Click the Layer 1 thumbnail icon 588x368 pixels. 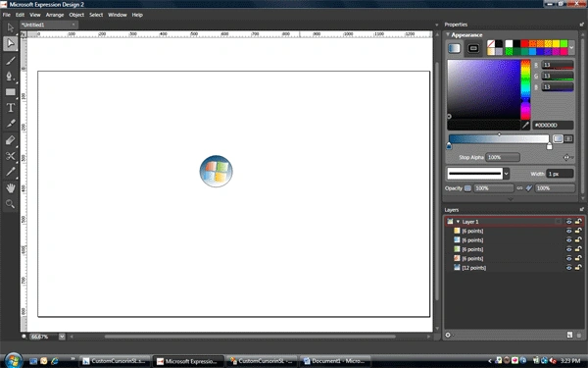450,222
